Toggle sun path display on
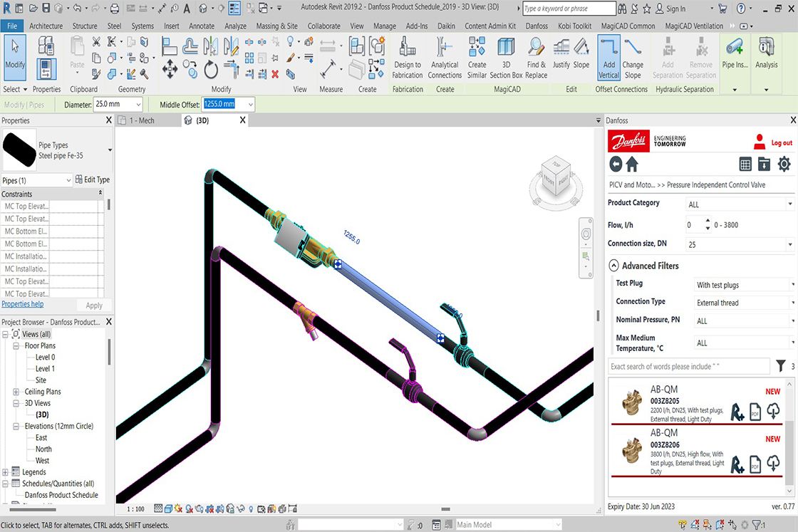798x532 pixels. [177, 508]
